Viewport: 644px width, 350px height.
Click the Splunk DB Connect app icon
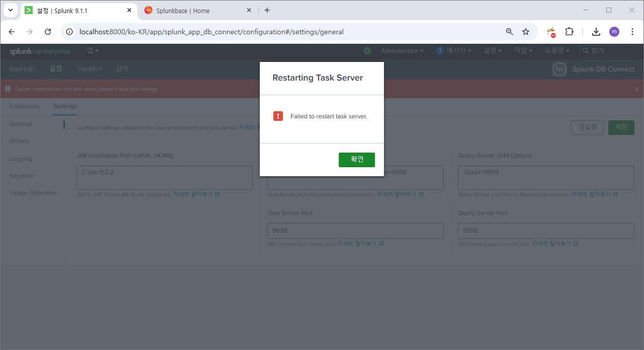pyautogui.click(x=559, y=69)
